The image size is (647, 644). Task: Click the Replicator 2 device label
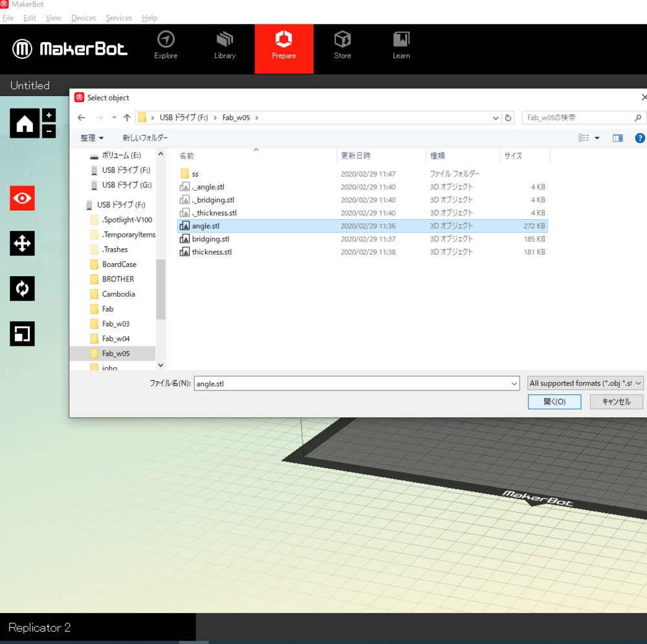tap(39, 627)
